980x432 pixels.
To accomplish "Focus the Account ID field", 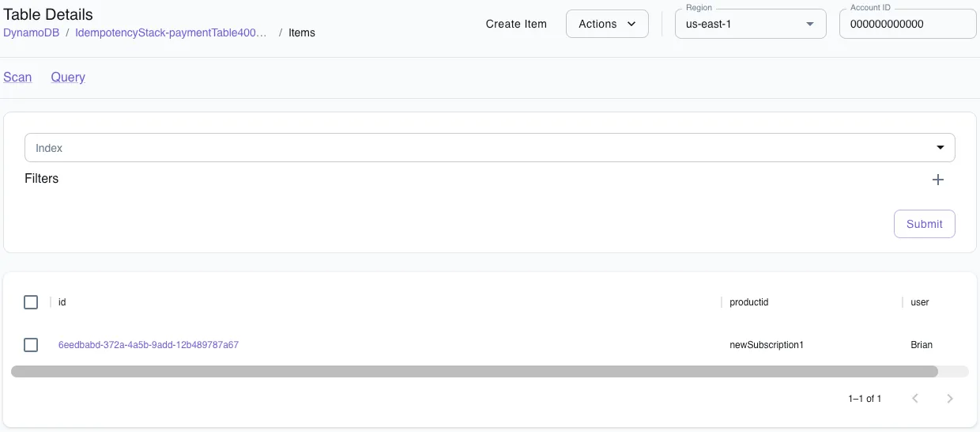I will tap(907, 24).
